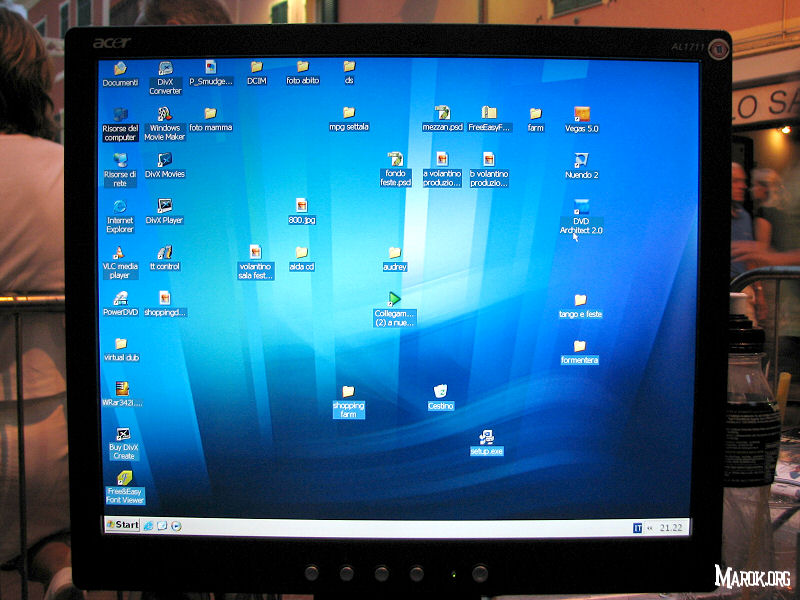Select the WRar342i... installer icon

point(121,394)
